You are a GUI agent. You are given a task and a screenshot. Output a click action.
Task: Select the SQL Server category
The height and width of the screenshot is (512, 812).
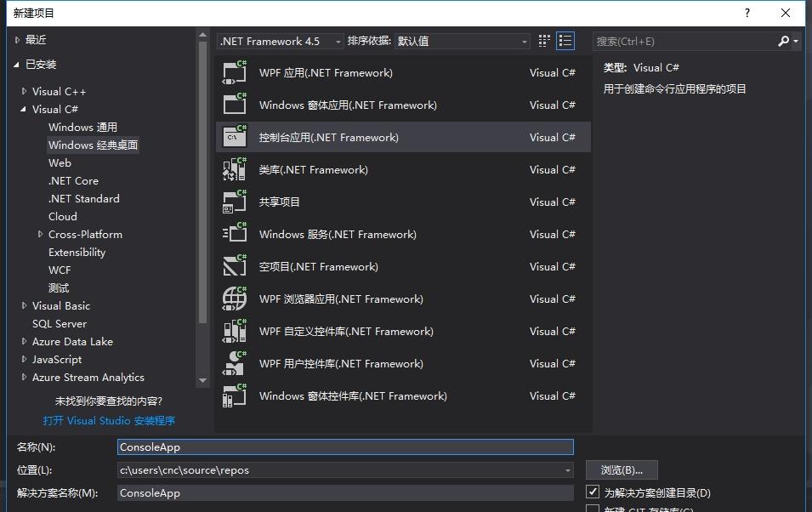60,324
